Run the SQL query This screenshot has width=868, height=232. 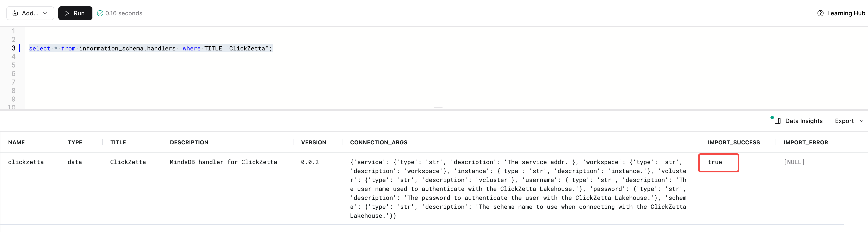(x=75, y=13)
